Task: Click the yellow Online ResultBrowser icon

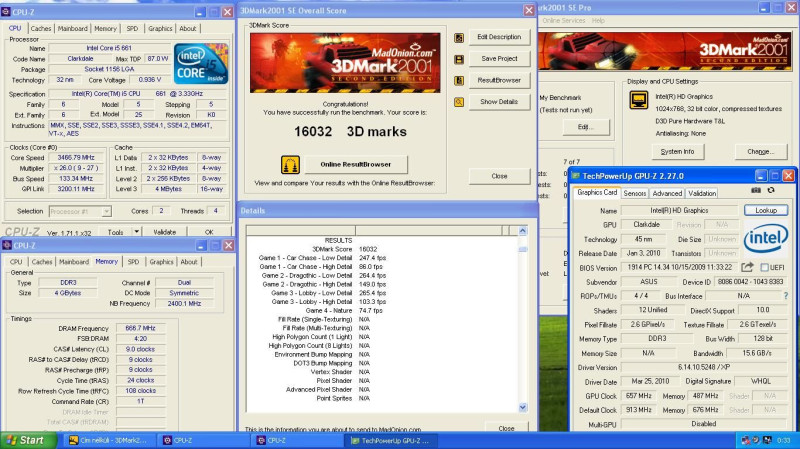Action: 290,165
